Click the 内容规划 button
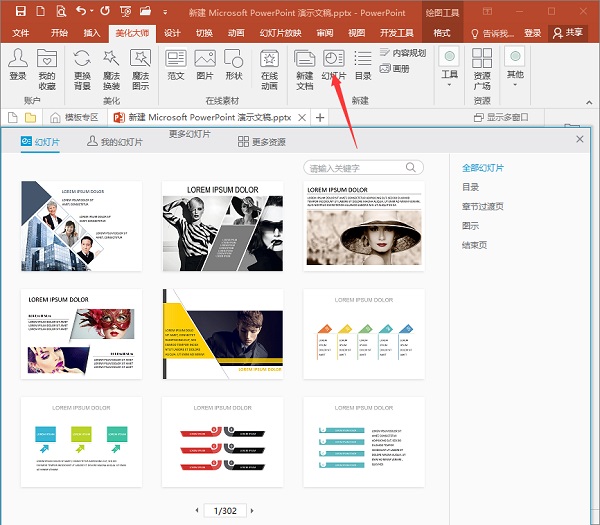Viewport: 600px width, 525px height. (x=403, y=52)
